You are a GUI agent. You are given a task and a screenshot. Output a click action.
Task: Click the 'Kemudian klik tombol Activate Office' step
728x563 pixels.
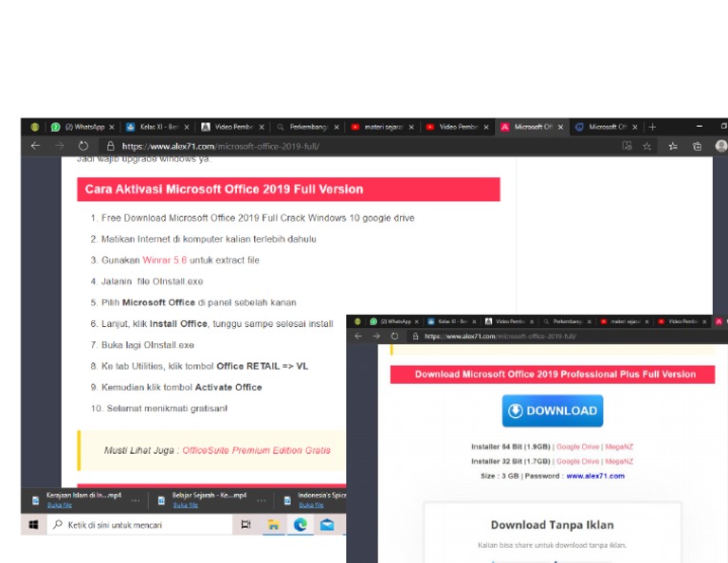tap(182, 387)
